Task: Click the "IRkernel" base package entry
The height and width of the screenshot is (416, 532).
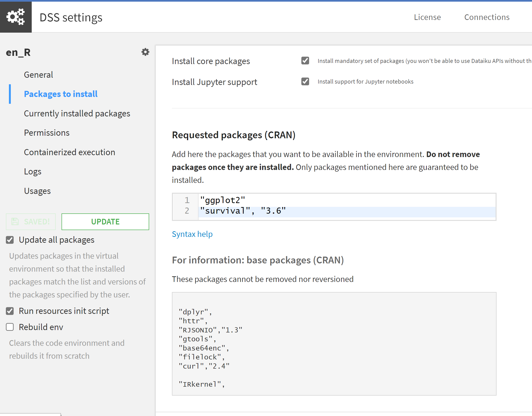Action: (x=202, y=384)
